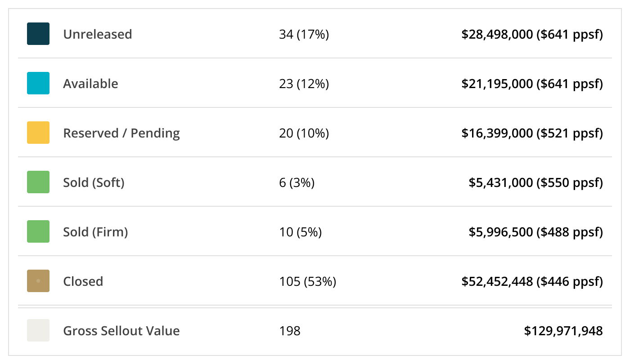630x364 pixels.
Task: Click the tan Closed color swatch
Action: coord(38,281)
